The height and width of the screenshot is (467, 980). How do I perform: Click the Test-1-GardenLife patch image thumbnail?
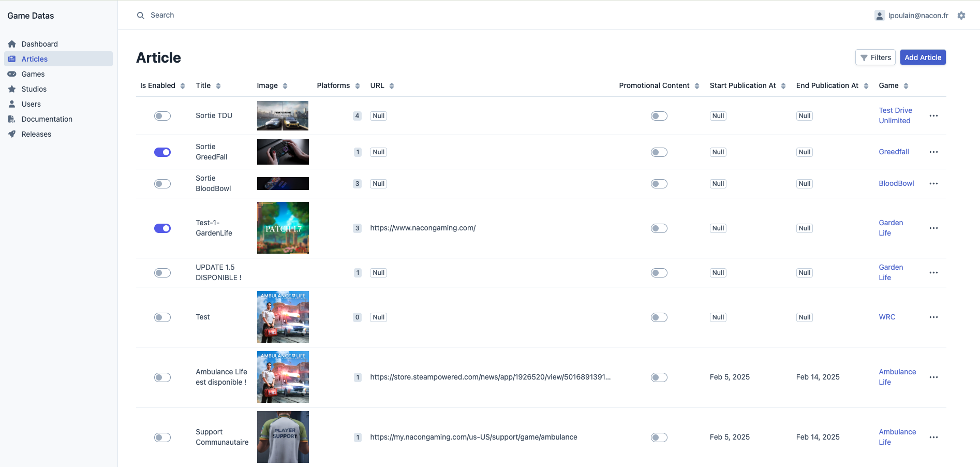283,228
